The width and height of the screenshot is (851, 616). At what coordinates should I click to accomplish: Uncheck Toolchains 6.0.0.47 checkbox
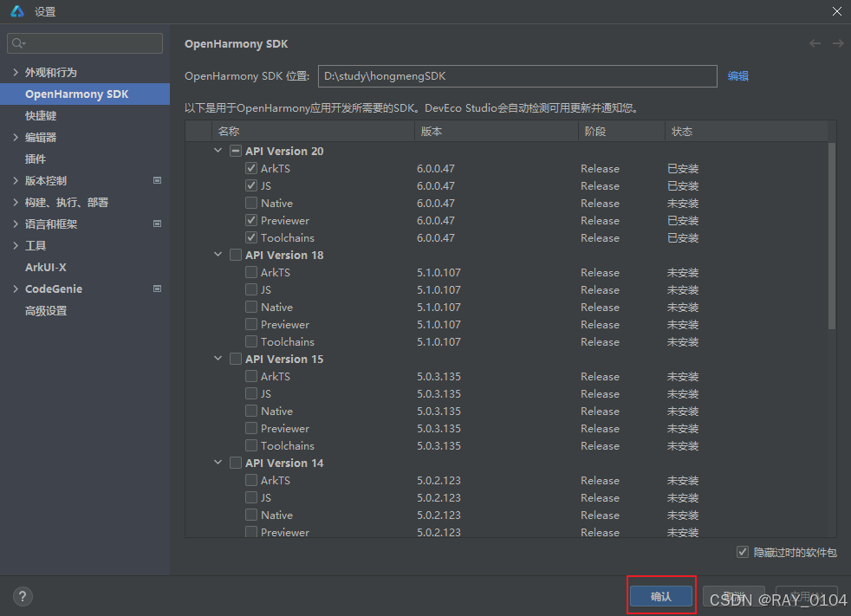pos(250,237)
